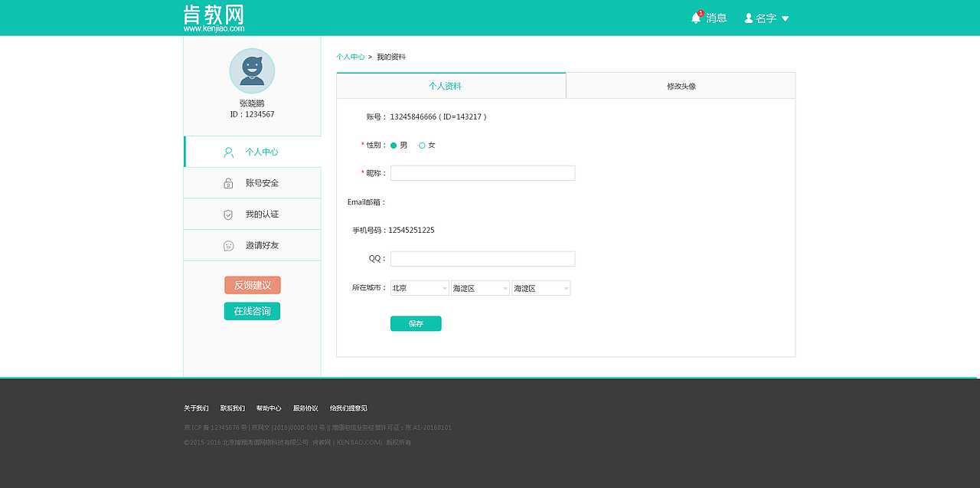The width and height of the screenshot is (980, 488).
Task: Open 账号安全 in the sidebar
Action: point(252,183)
